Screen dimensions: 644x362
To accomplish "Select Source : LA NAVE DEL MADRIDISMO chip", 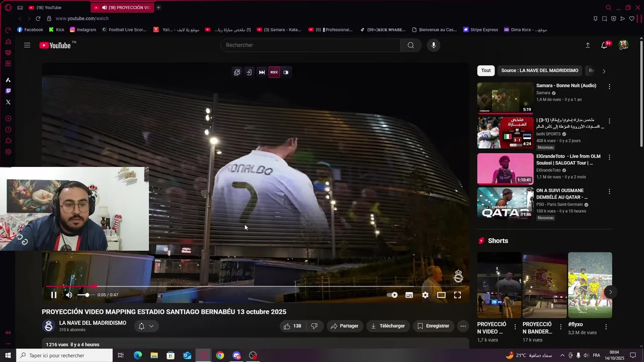I will pyautogui.click(x=539, y=71).
